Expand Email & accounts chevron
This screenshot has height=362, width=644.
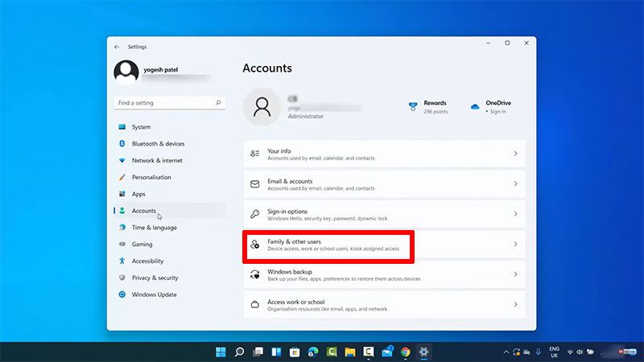pyautogui.click(x=515, y=184)
